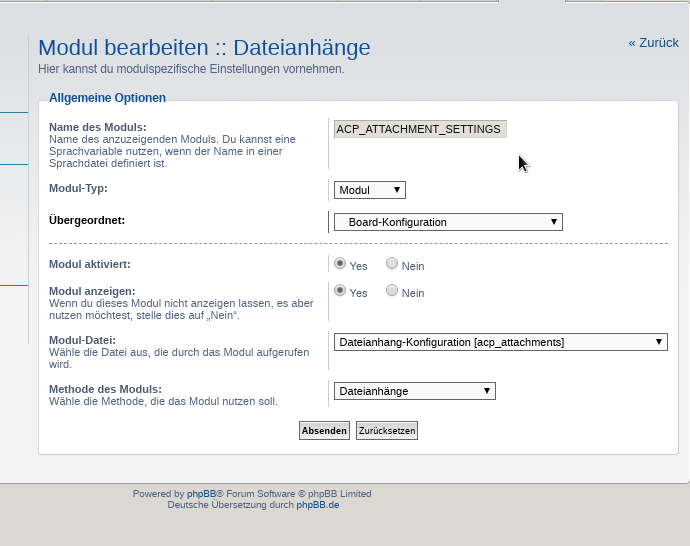
Task: Click the 'Allgemeine Optionen' section legend
Action: click(107, 98)
